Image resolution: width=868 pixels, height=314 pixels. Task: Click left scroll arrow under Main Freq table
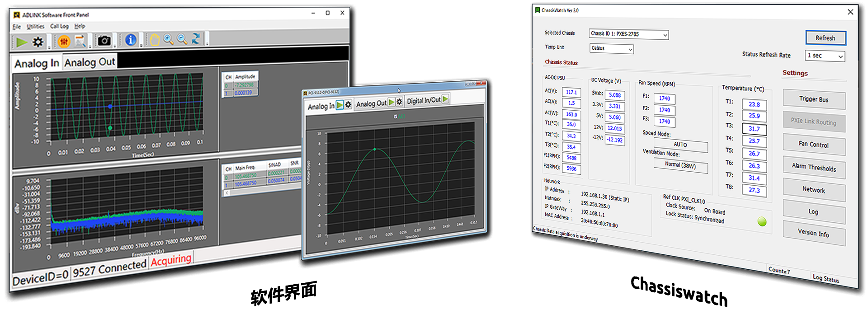coord(227,192)
